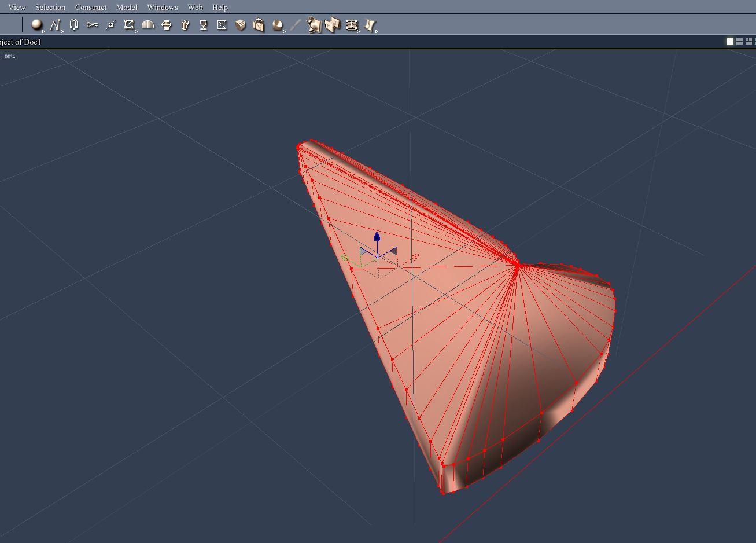Click the notched block shape tool icon
Image resolution: width=756 pixels, height=543 pixels.
[x=333, y=25]
